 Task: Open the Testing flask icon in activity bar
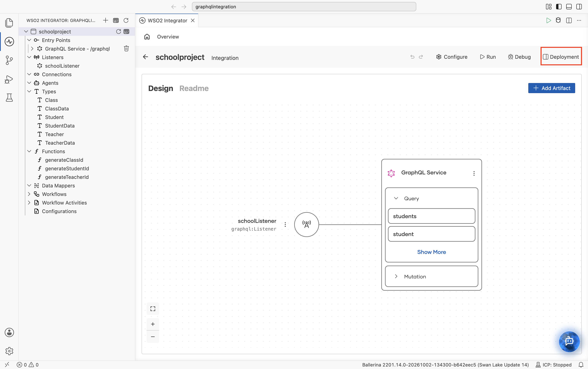click(9, 98)
